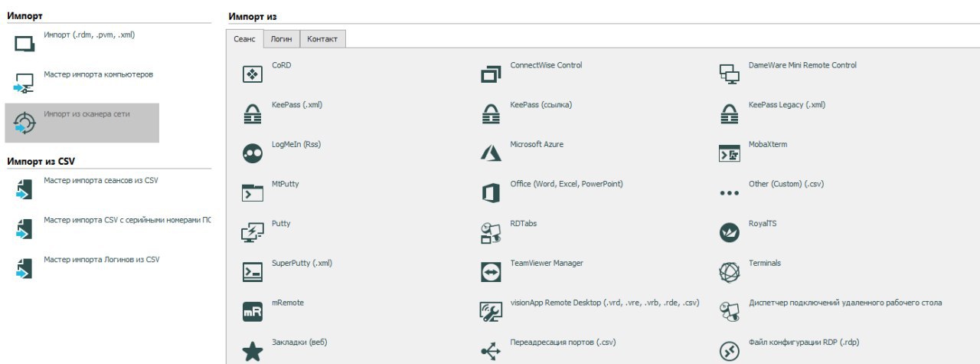Select the ConnectWise Control icon
980x364 pixels.
coord(490,74)
